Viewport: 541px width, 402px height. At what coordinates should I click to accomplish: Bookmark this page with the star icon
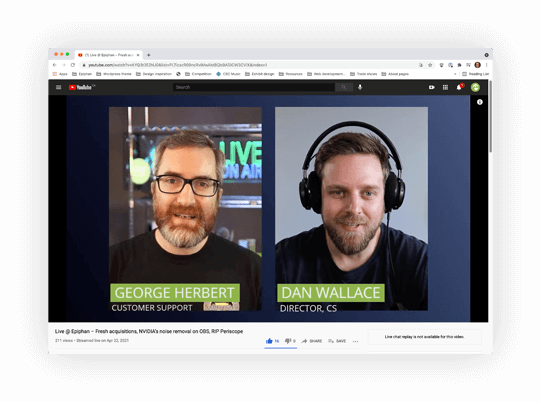[x=430, y=65]
